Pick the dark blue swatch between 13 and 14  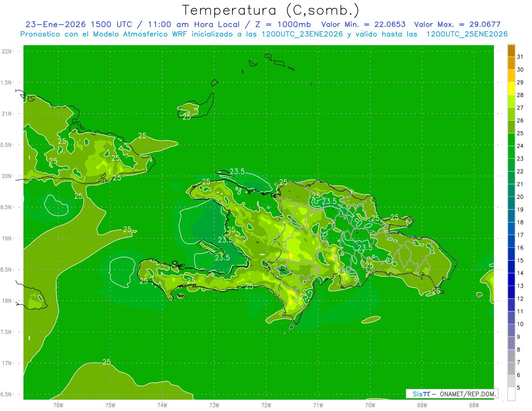click(x=511, y=280)
